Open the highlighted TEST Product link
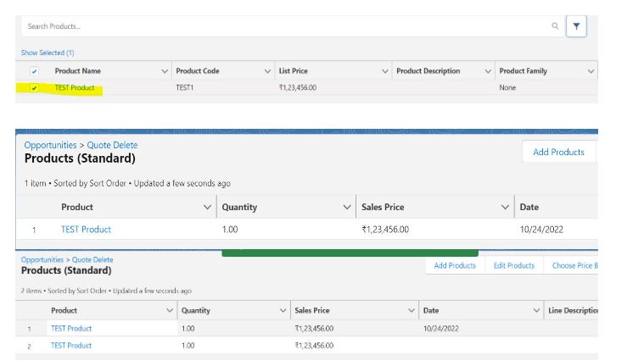 75,88
